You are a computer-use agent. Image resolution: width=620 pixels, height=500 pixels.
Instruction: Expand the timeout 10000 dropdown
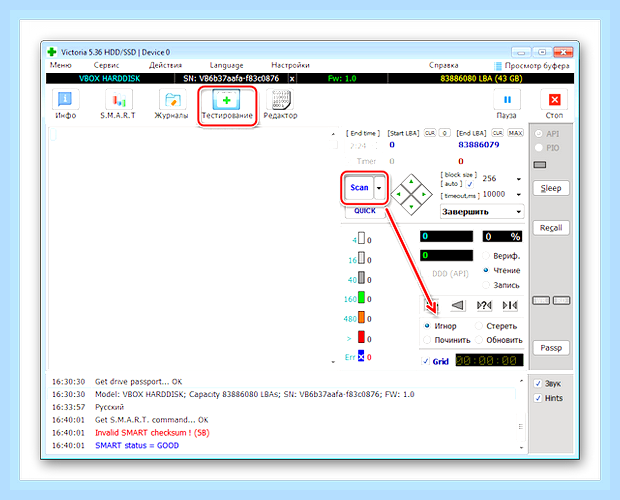click(518, 194)
